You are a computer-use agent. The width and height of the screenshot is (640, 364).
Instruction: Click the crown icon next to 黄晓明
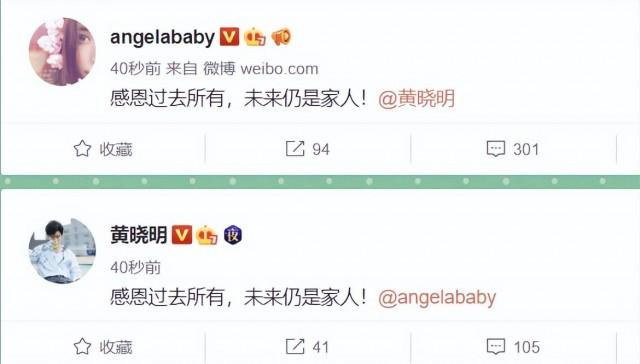click(x=207, y=235)
